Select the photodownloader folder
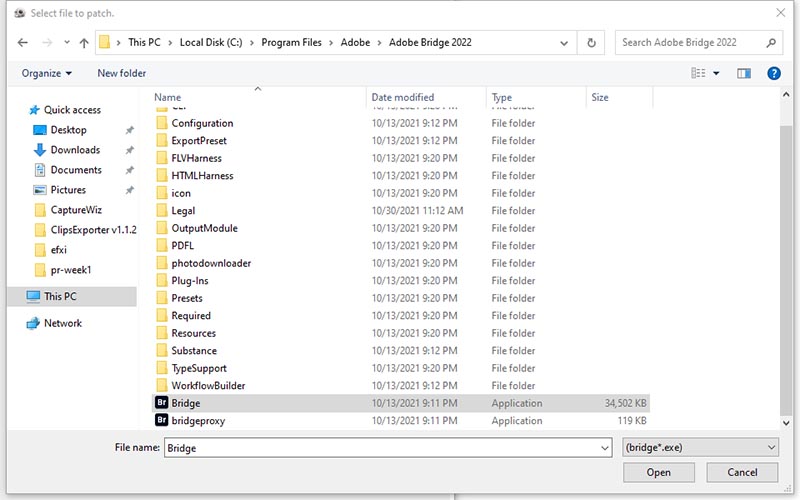800x500 pixels. (x=211, y=263)
